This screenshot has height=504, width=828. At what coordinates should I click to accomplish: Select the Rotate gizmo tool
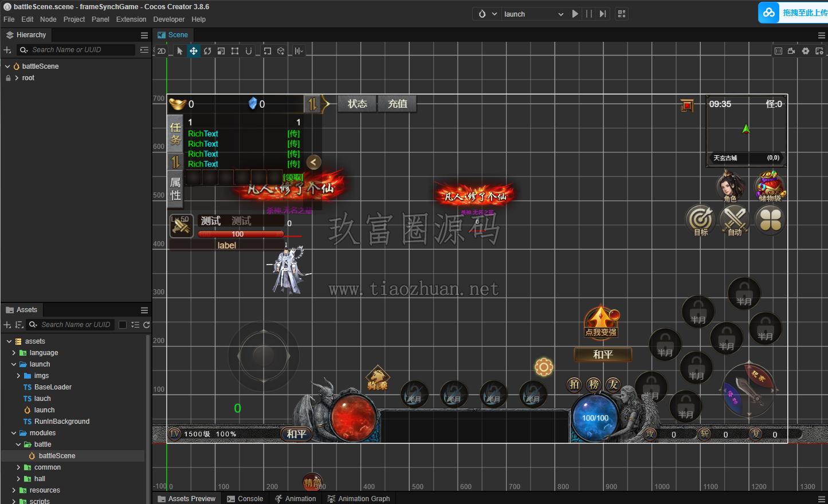coord(207,51)
